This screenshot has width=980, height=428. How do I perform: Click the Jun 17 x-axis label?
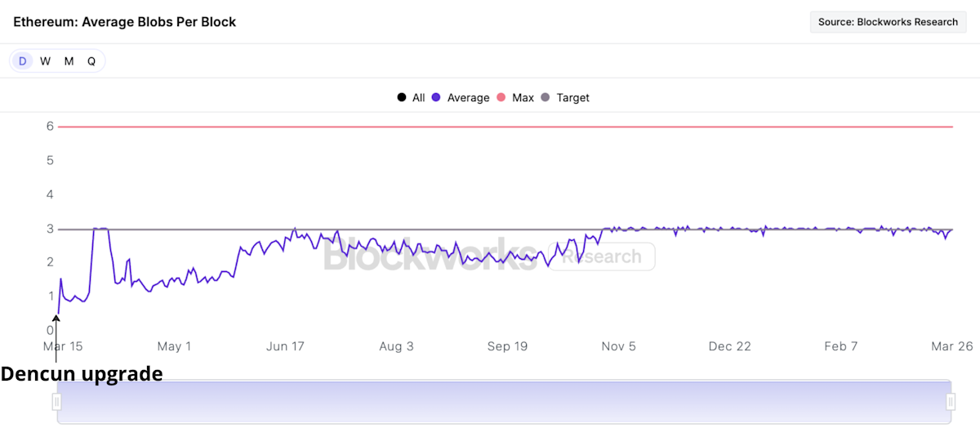click(285, 346)
